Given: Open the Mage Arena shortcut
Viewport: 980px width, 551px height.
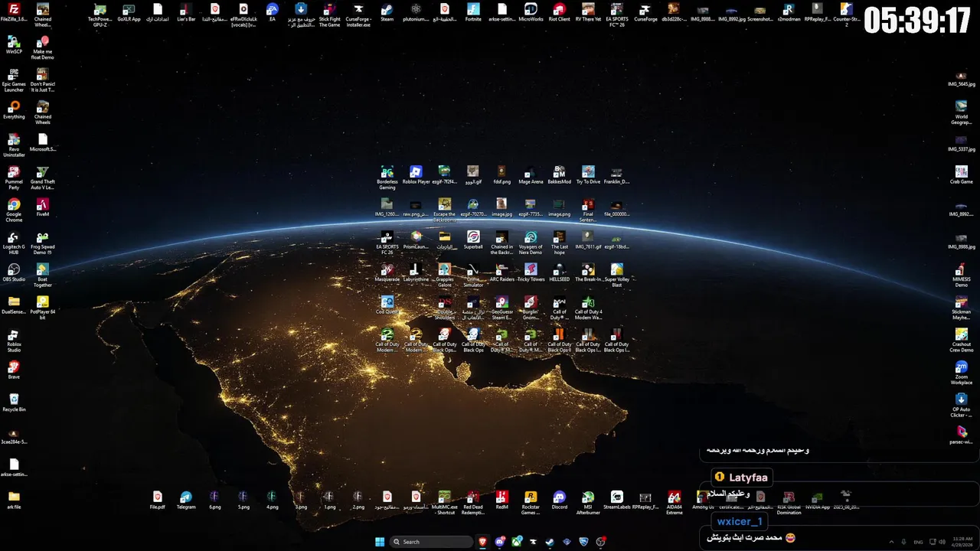Looking at the screenshot, I should point(531,175).
